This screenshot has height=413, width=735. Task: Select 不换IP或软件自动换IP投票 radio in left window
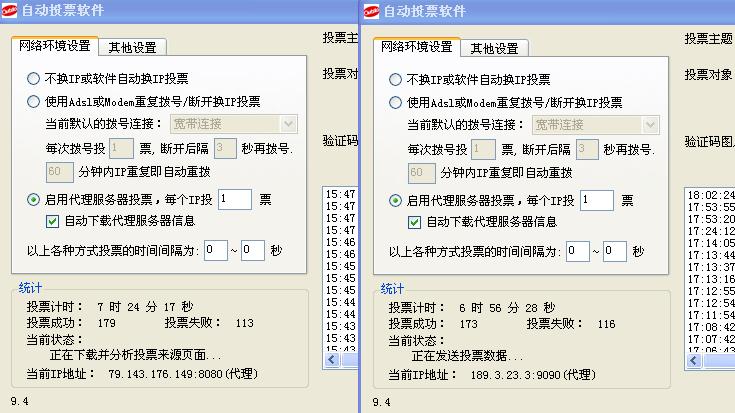pos(34,78)
